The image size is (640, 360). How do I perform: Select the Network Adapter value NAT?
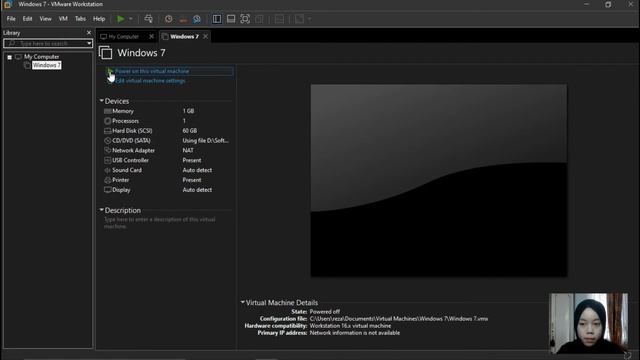[188, 150]
